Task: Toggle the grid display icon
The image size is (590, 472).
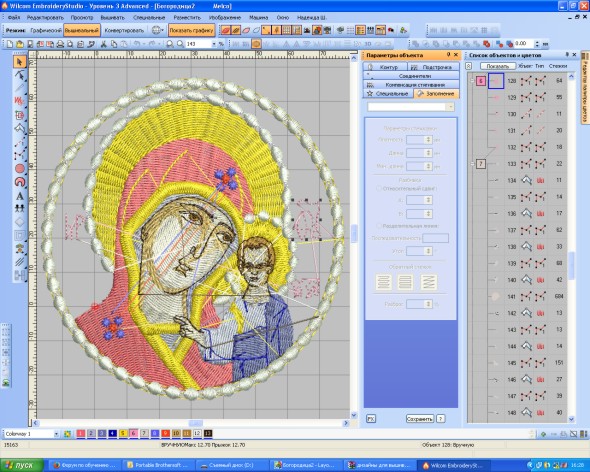Action: [286, 30]
